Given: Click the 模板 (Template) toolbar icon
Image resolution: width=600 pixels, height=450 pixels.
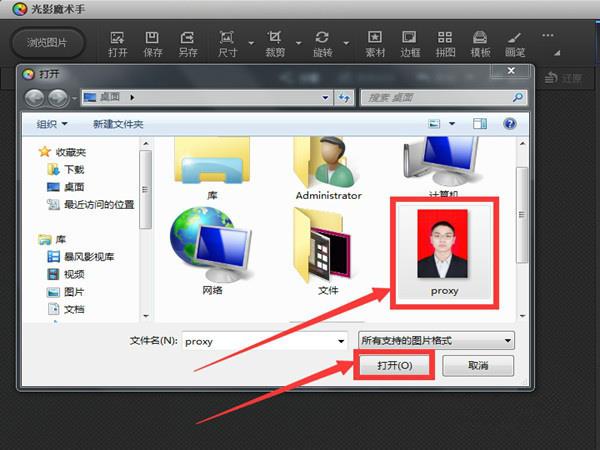Looking at the screenshot, I should (x=480, y=43).
